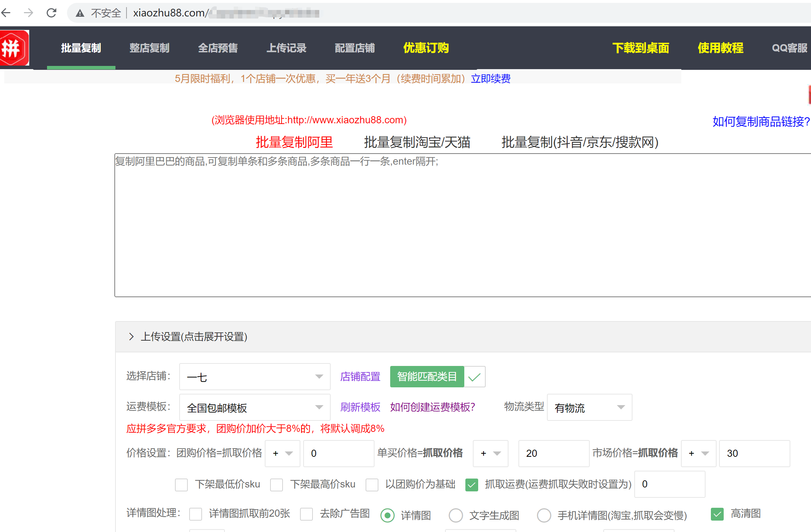The height and width of the screenshot is (532, 811).
Task: Uncheck the 抓取运费 checkbox
Action: [471, 485]
